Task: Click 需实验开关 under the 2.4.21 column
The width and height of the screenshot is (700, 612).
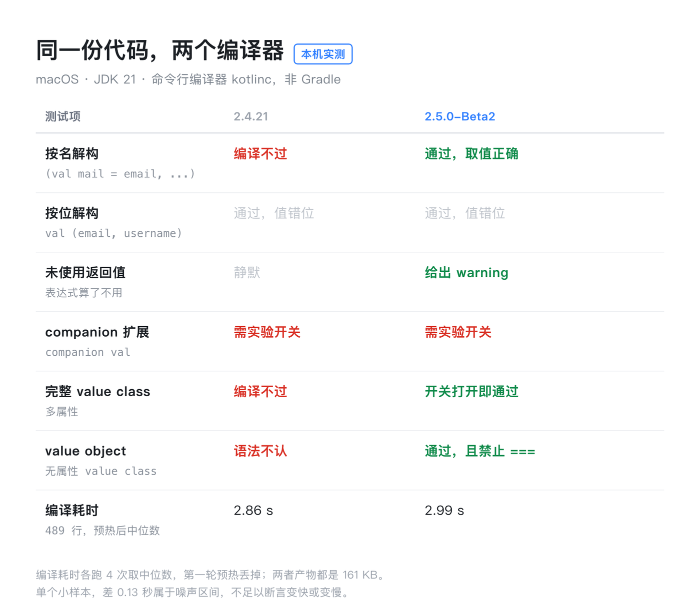Action: [x=267, y=332]
